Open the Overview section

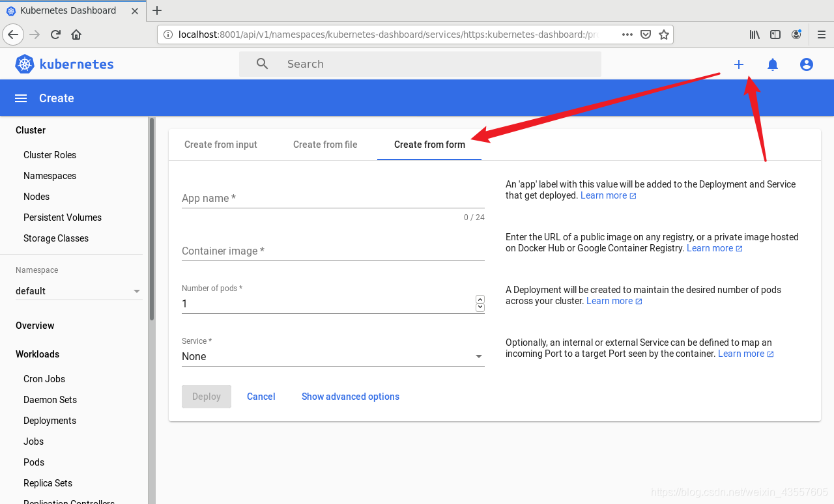pos(35,326)
